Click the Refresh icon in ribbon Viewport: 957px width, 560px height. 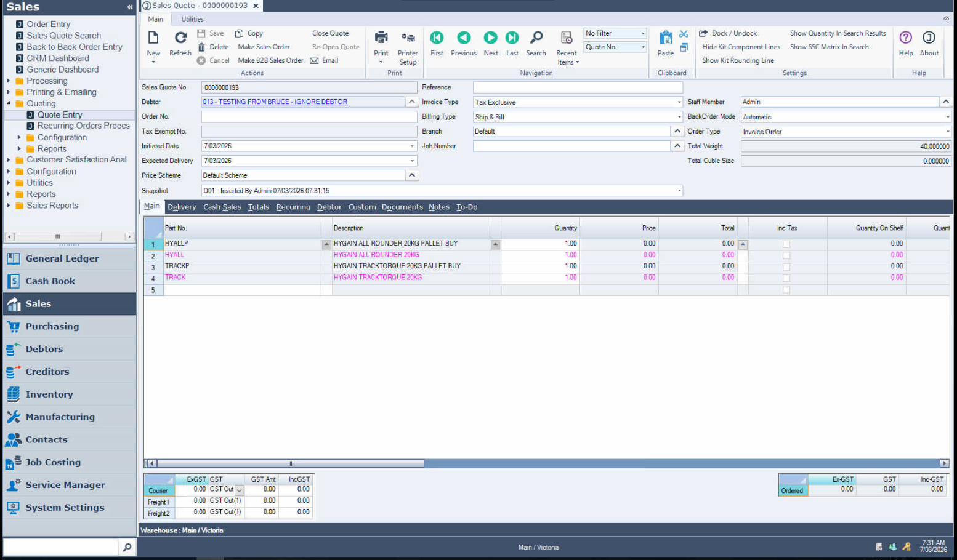(x=180, y=38)
